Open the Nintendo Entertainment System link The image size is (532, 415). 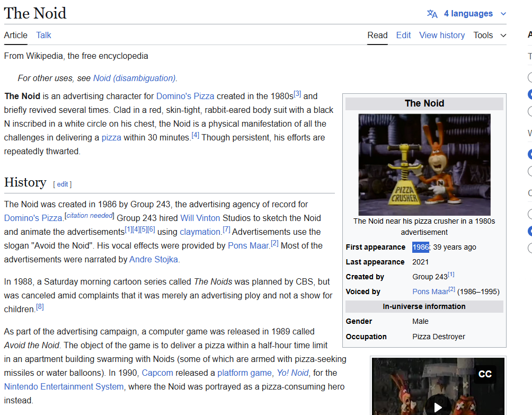coord(64,387)
